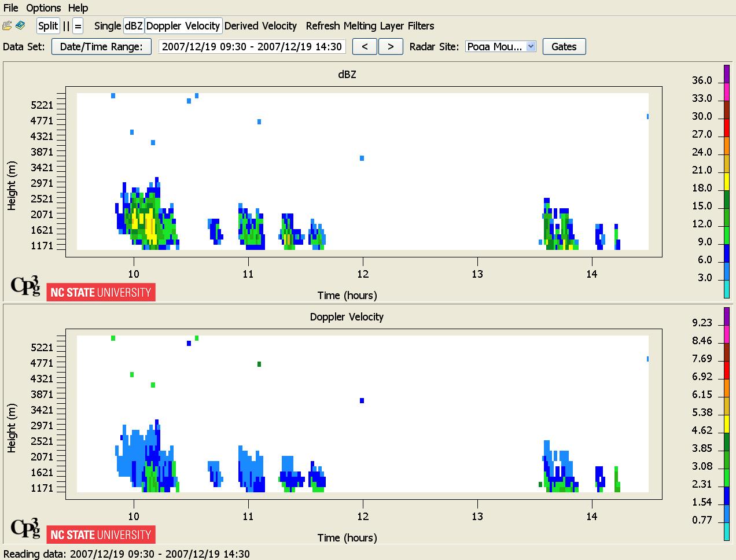Screen dimensions: 736x560
Task: Toggle the Split view button
Action: click(x=48, y=26)
